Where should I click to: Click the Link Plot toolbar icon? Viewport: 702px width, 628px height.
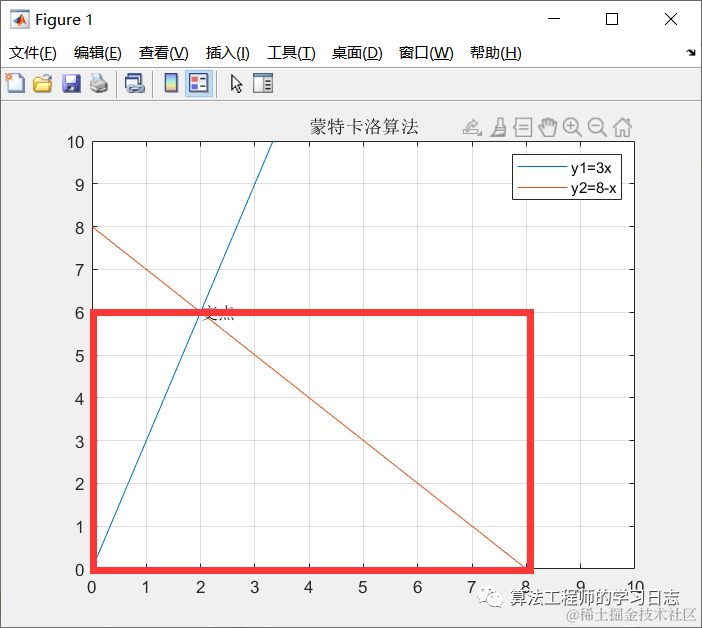(x=135, y=84)
